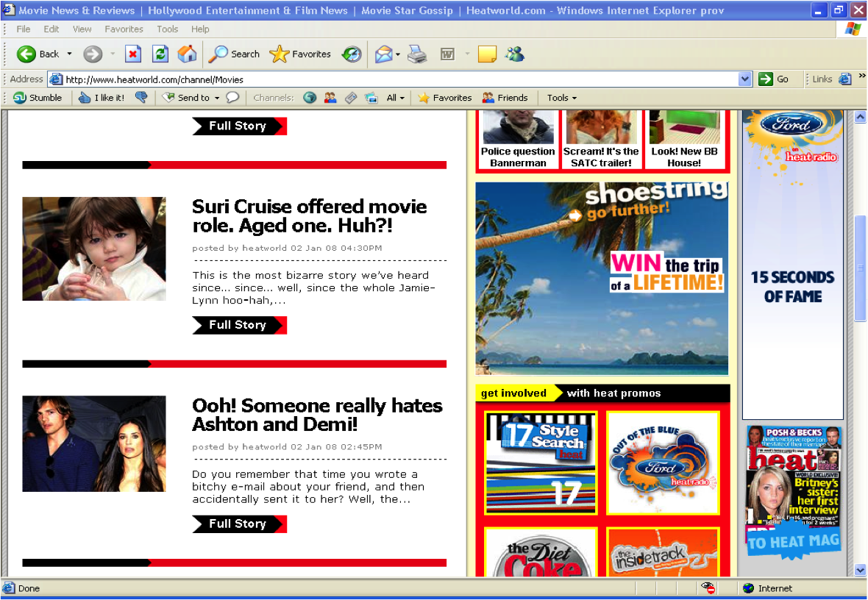Click the Suri Cruise article photo

[94, 249]
